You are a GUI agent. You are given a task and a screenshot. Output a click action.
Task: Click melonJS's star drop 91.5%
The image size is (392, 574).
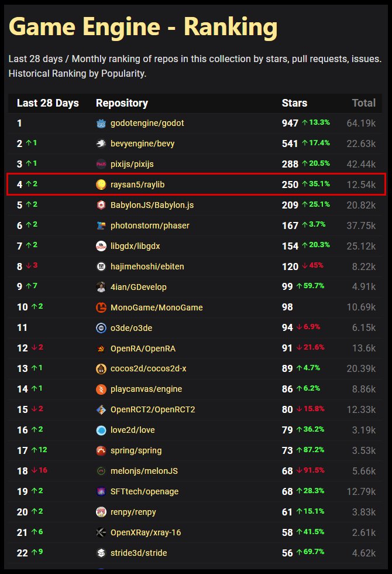pos(311,470)
